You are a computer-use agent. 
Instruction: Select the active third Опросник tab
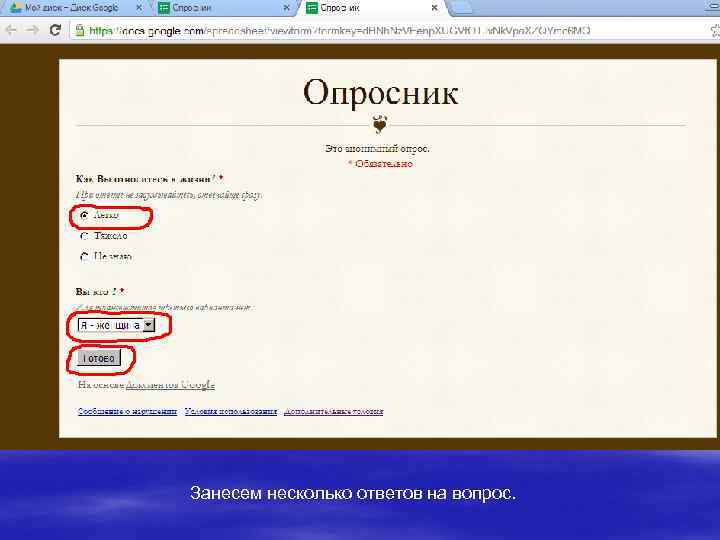coord(372,8)
